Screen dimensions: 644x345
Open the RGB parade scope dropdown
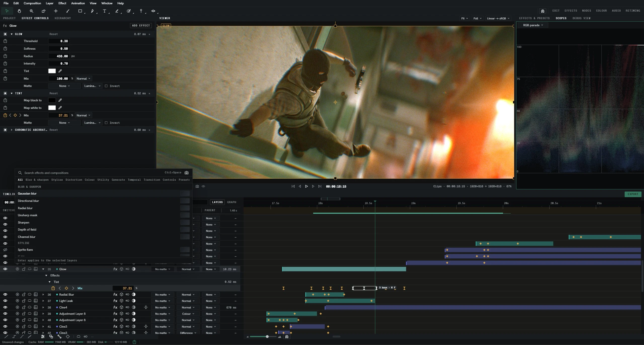tap(533, 25)
